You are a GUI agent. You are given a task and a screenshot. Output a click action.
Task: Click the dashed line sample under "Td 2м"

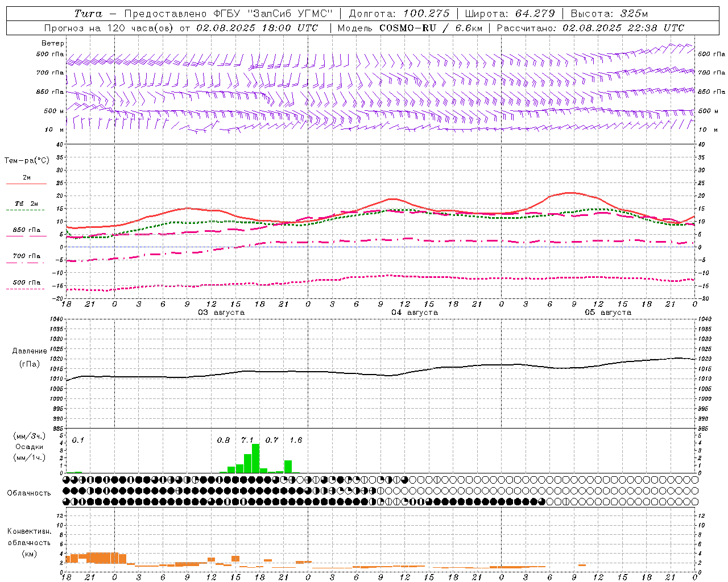26,210
